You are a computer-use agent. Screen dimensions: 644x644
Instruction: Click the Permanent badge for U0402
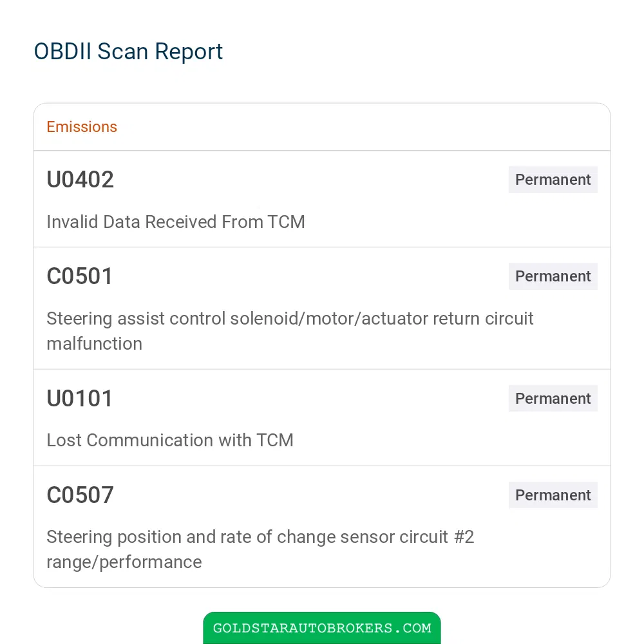[553, 180]
